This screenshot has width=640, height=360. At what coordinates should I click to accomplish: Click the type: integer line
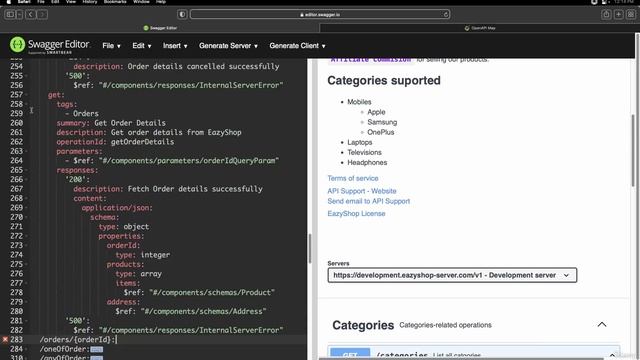[142, 255]
